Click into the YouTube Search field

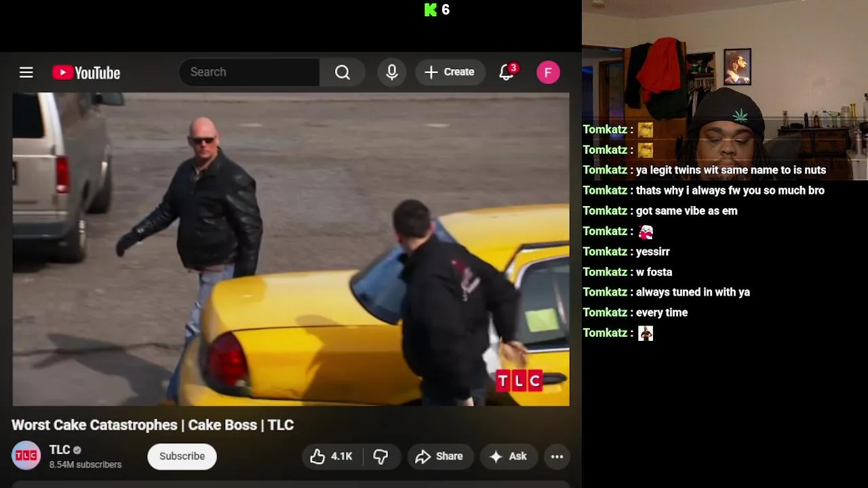click(250, 72)
